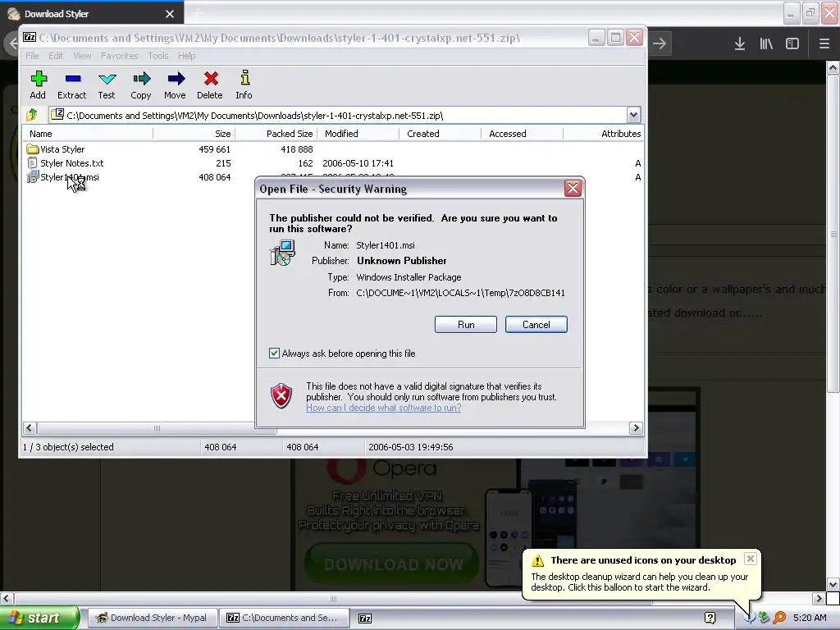Screen dimensions: 840x630
Task: Click the Add toolbar icon in 7-Zip
Action: pos(38,79)
